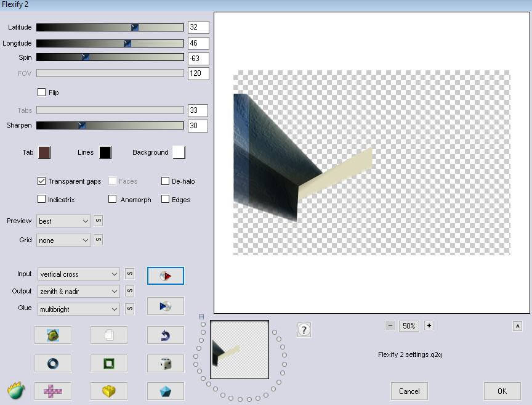This screenshot has width=532, height=405.
Task: Click the pink cross layout button
Action: (52, 391)
